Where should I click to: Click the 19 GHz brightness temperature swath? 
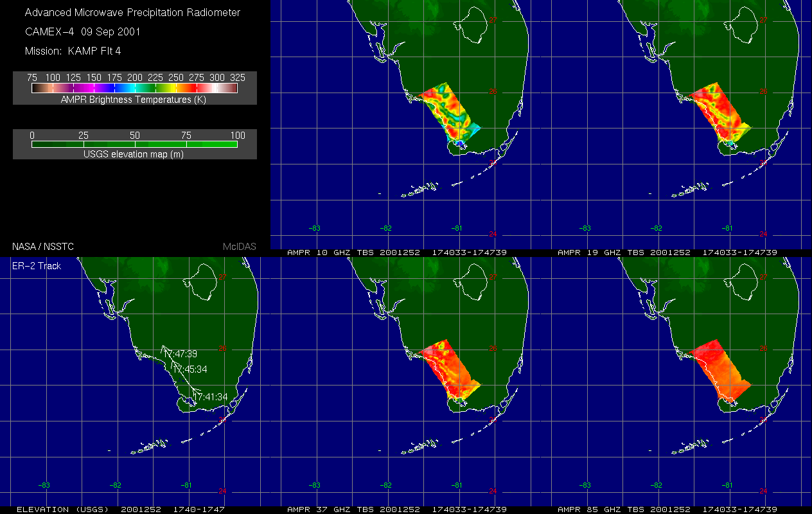pos(718,114)
